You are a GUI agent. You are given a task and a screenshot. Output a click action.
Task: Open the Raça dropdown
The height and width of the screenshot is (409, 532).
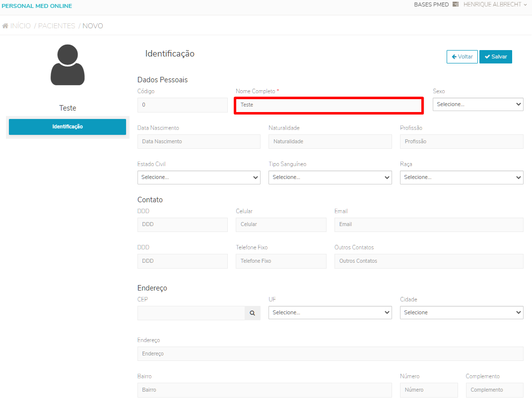(462, 177)
